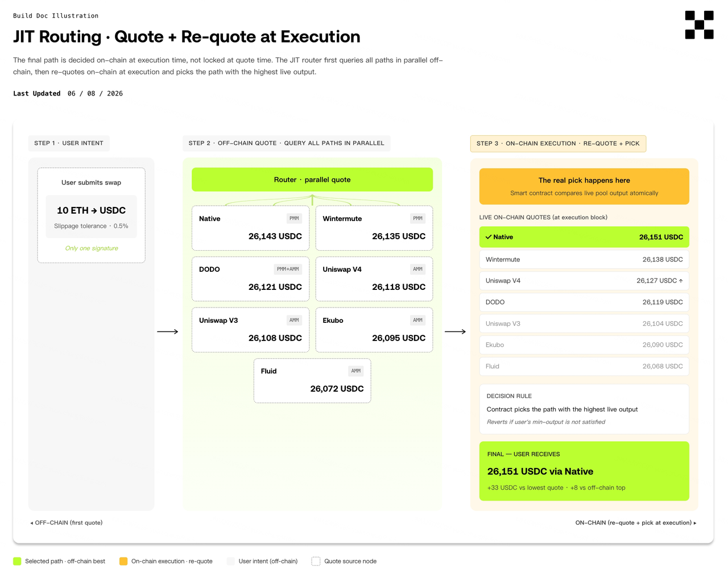Click the checkered logo icon at top right
Screen dimensions: 728x569
pyautogui.click(x=699, y=25)
